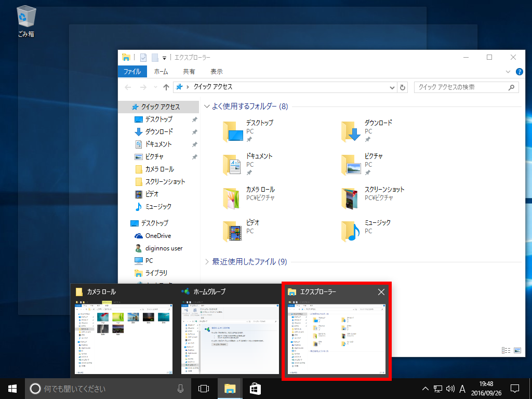Switch to details view icon at bottom right

pyautogui.click(x=506, y=351)
